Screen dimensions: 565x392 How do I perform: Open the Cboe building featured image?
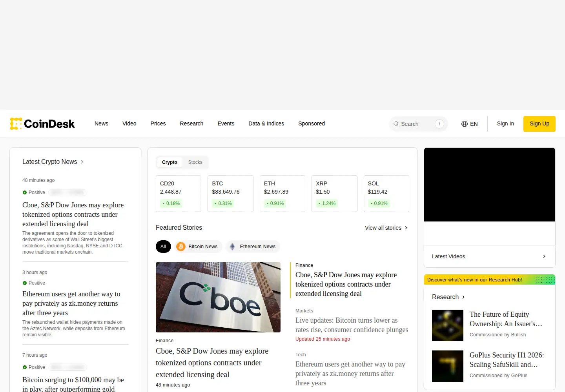pos(218,297)
